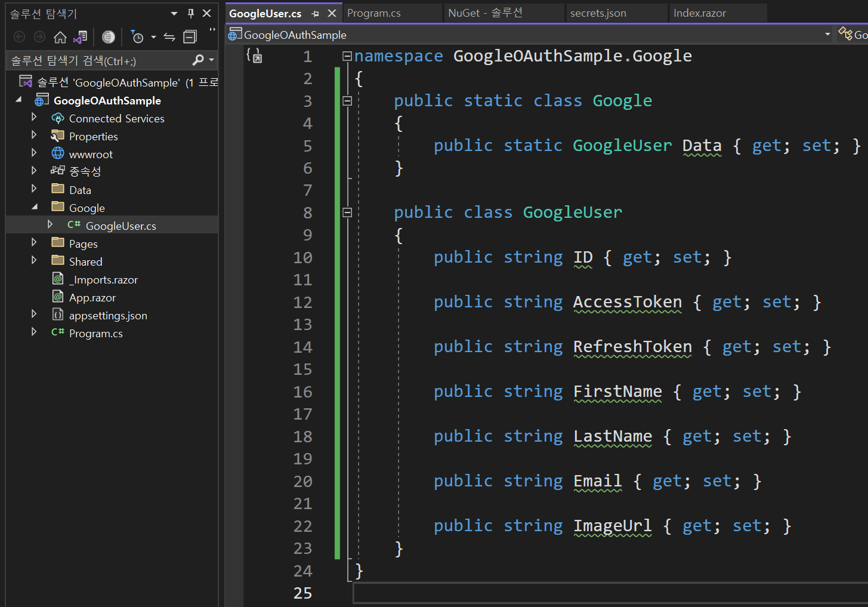Click the C# icon of GoogleUser.cs
This screenshot has width=868, height=607.
[74, 225]
